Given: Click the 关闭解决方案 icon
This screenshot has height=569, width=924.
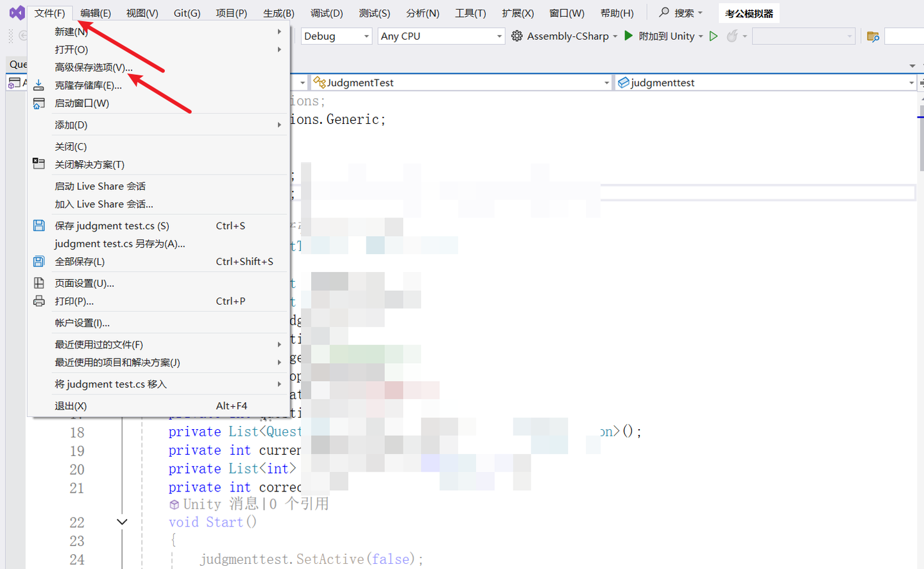Looking at the screenshot, I should (39, 164).
